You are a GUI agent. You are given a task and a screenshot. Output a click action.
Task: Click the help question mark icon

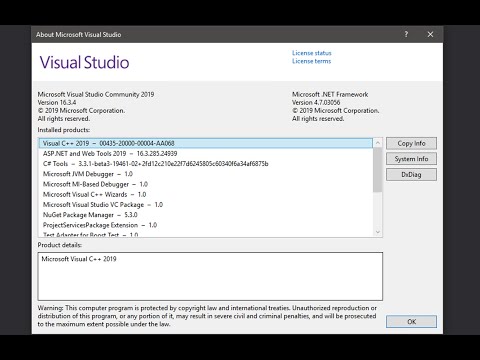(x=406, y=34)
